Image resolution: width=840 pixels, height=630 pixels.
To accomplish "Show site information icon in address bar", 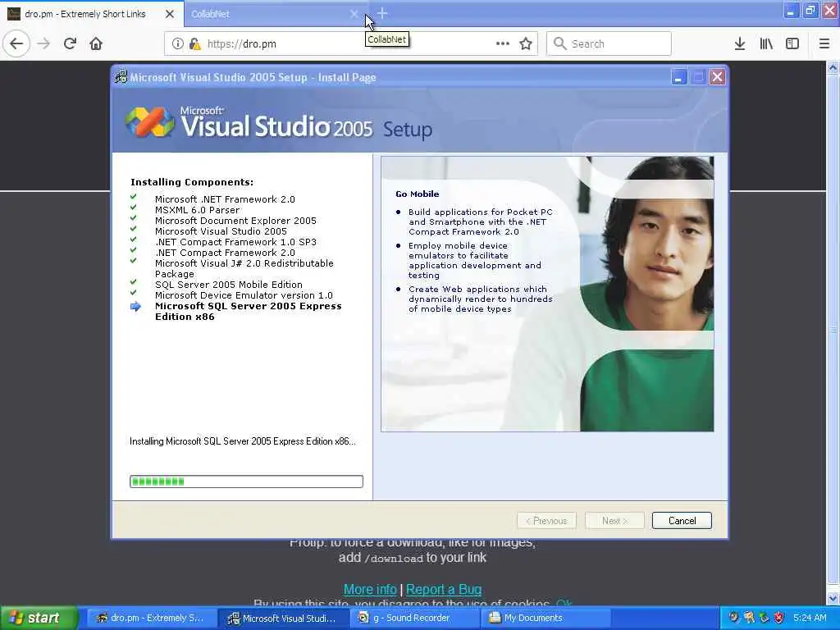I will [178, 43].
